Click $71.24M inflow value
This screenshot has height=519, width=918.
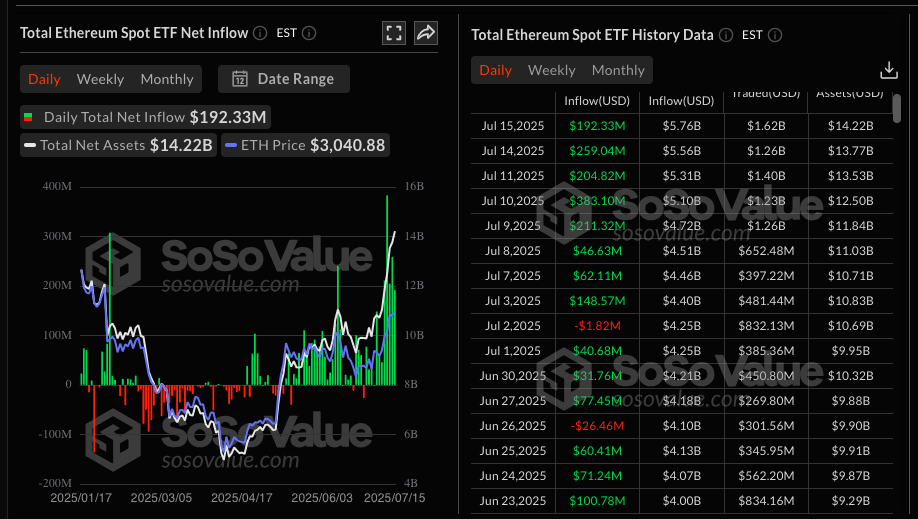click(597, 476)
